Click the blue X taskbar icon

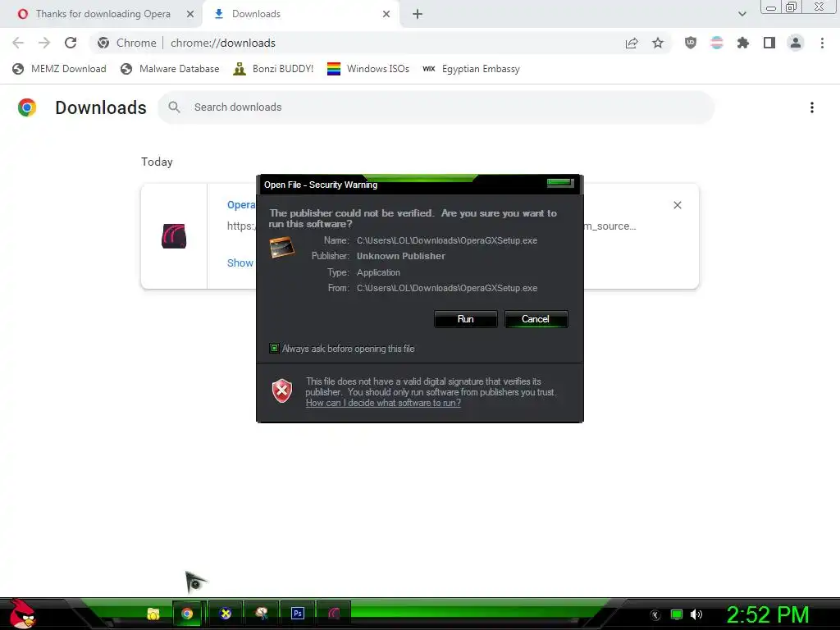(x=226, y=614)
